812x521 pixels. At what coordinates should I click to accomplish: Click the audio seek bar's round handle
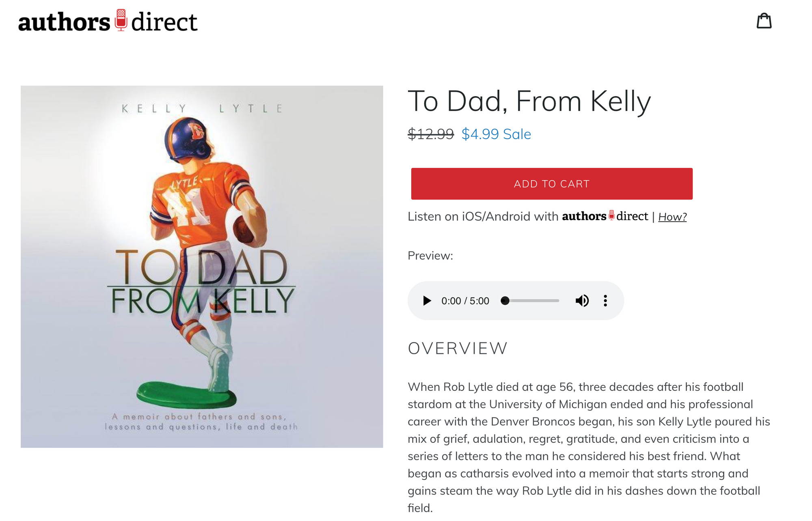point(505,301)
